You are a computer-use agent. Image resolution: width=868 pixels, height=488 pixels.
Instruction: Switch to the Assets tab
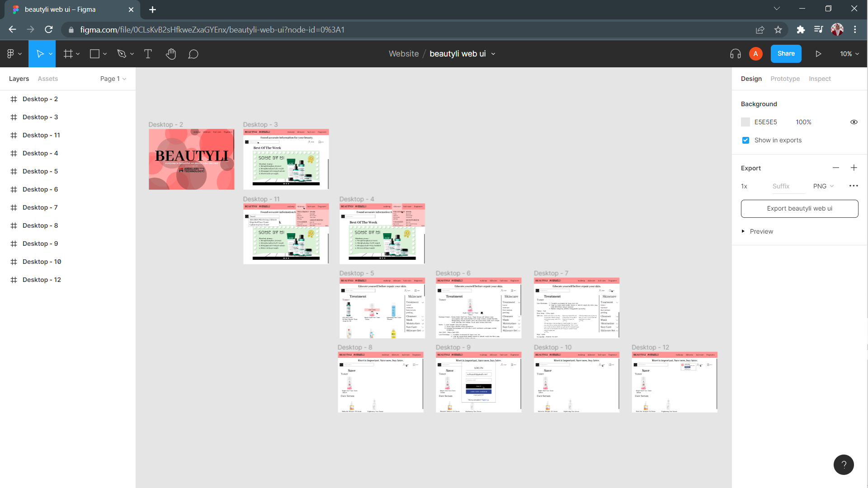(47, 79)
